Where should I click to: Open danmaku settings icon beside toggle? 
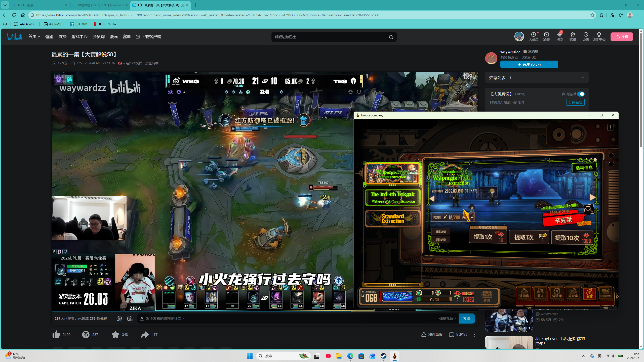pyautogui.click(x=130, y=319)
